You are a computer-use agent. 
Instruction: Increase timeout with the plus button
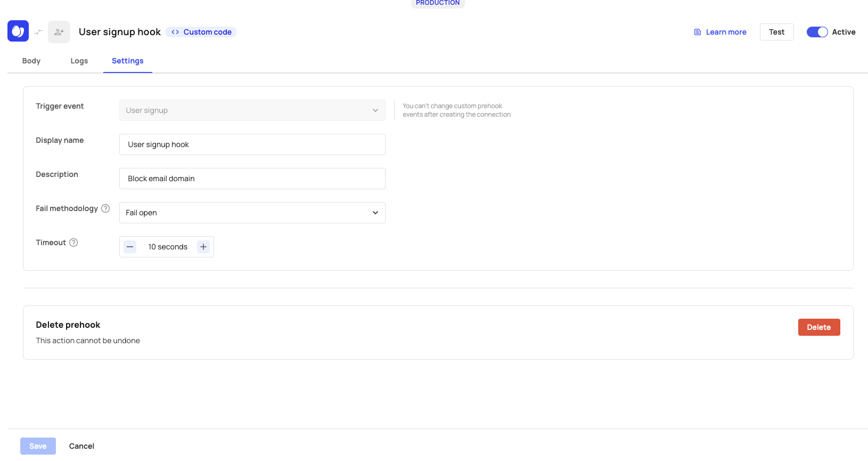coord(203,247)
